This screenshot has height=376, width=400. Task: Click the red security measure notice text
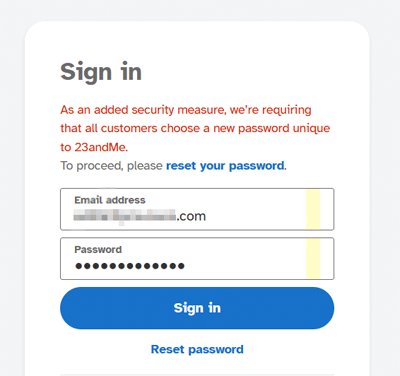pyautogui.click(x=195, y=128)
